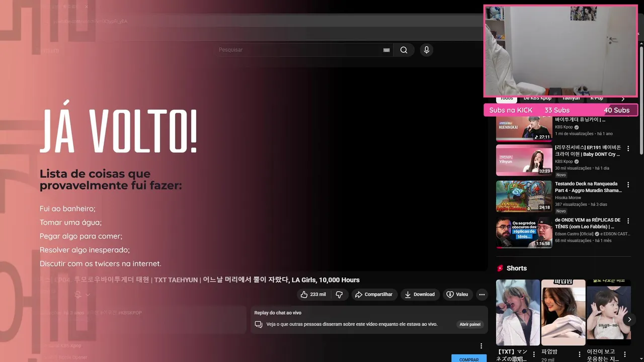Expand the subscription dropdown arrow beside the bell
This screenshot has height=362, width=644.
(88, 295)
